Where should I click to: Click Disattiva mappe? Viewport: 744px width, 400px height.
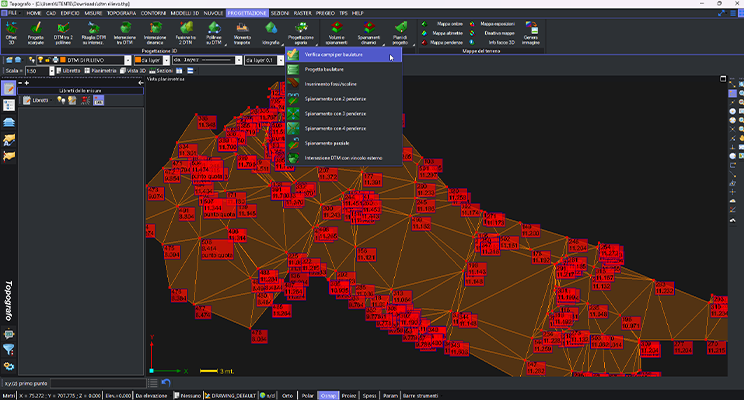tap(492, 33)
